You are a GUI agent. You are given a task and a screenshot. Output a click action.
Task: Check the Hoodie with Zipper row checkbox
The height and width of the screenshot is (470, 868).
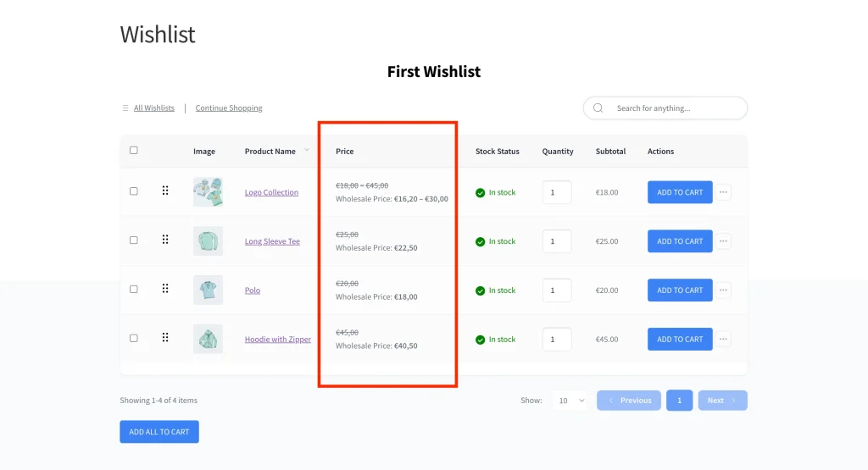click(133, 338)
